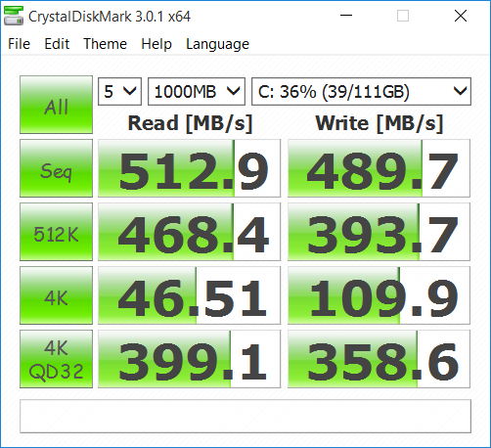Start the 512K benchmark test
The image size is (491, 448).
tap(56, 232)
